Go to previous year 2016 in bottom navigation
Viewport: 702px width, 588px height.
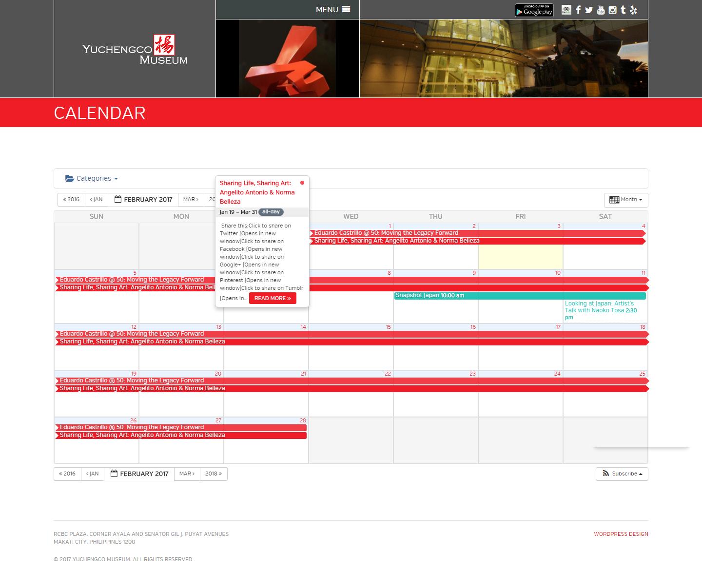point(67,474)
